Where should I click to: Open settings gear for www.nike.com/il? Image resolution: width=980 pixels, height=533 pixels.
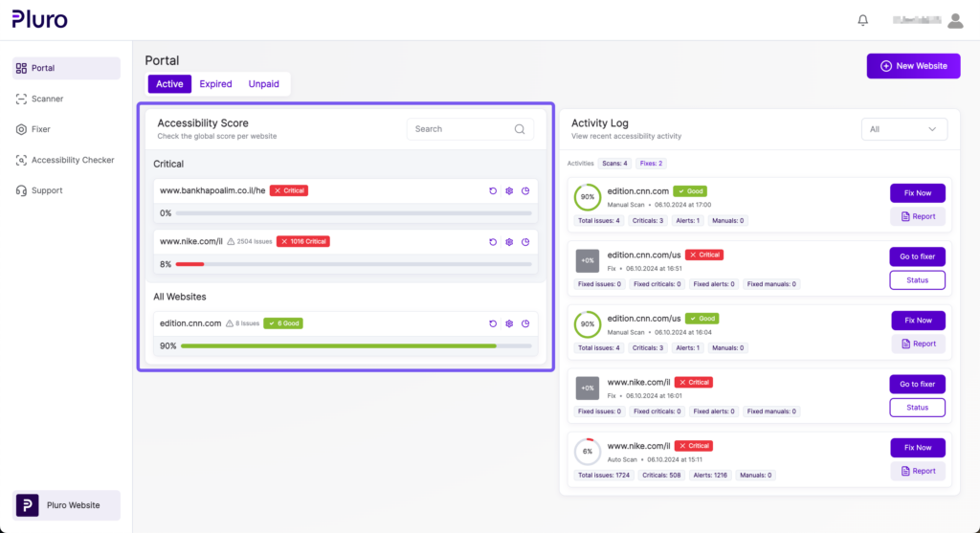click(x=509, y=241)
